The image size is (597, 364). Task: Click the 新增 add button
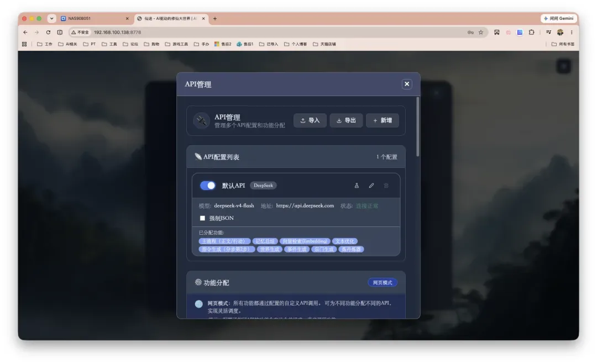[x=383, y=120]
